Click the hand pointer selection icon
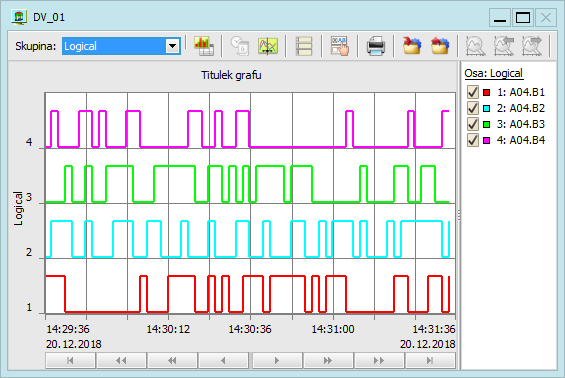The height and width of the screenshot is (378, 565). [340, 46]
